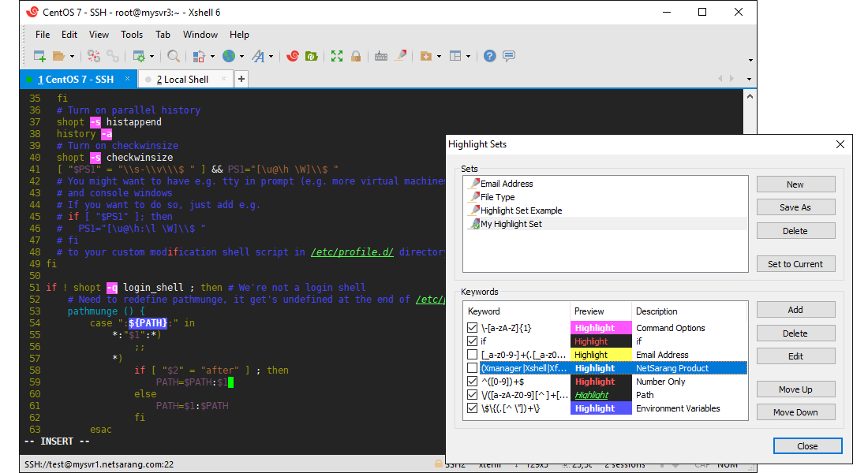Launch Xftp via green toolbar icon
868x473 pixels.
click(x=312, y=56)
